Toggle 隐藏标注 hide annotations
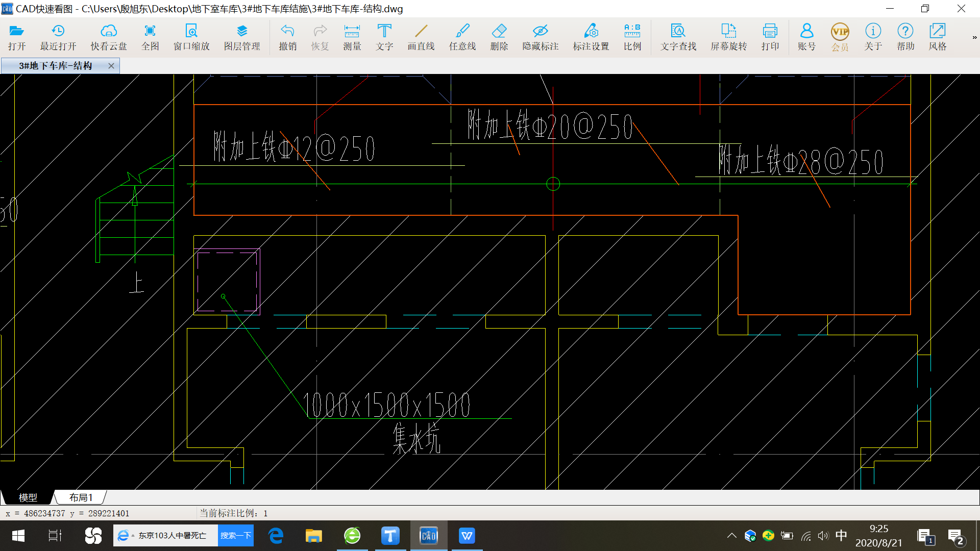Image resolution: width=980 pixels, height=551 pixels. [x=541, y=37]
